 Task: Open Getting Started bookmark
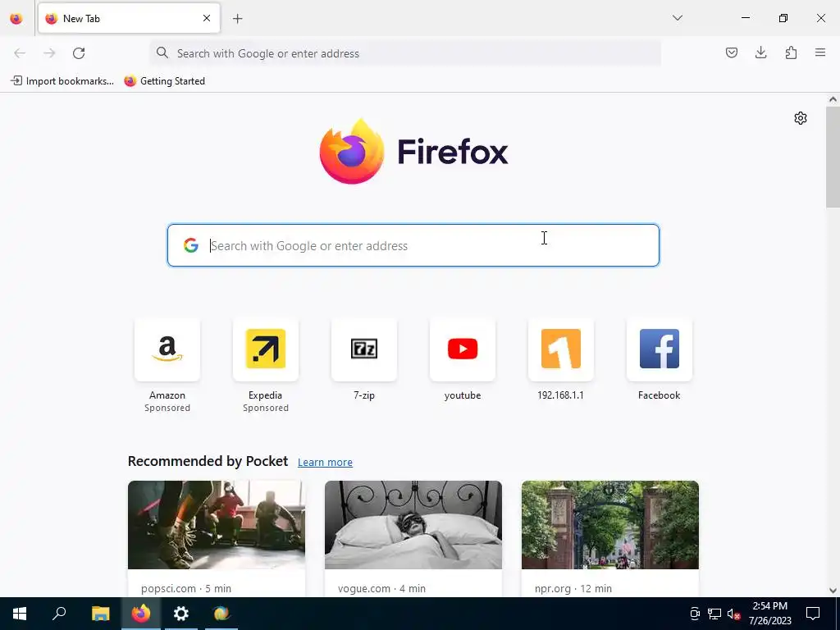pyautogui.click(x=164, y=81)
